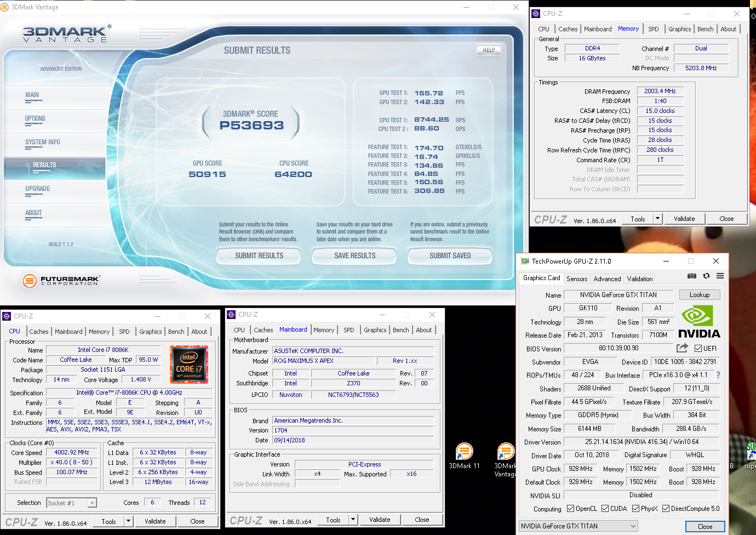Toggle the OpenCL checkbox
Screen dimensions: 756x535
point(570,509)
